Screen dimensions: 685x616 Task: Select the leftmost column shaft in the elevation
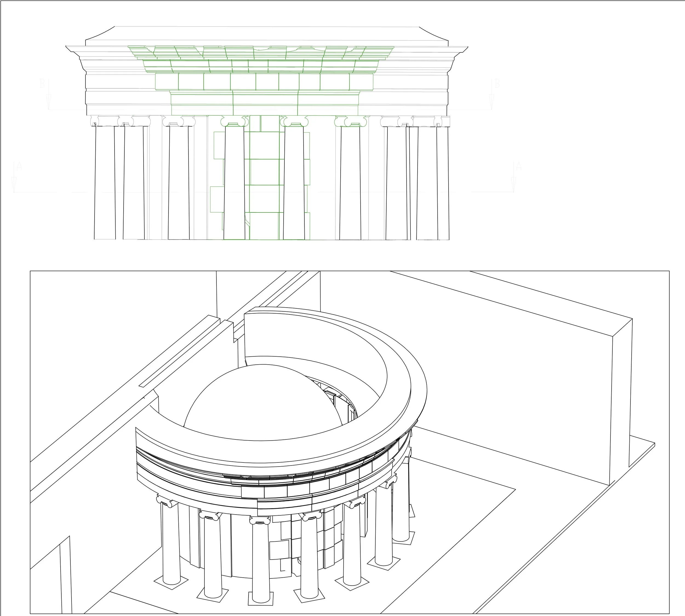point(105,183)
